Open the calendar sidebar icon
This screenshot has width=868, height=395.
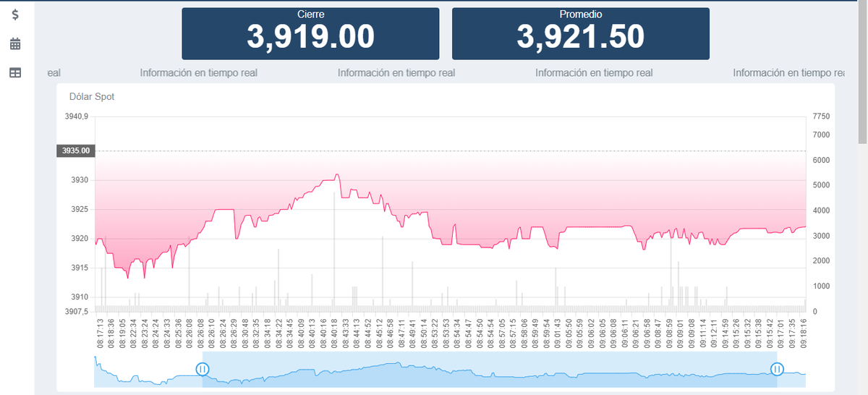coord(15,44)
